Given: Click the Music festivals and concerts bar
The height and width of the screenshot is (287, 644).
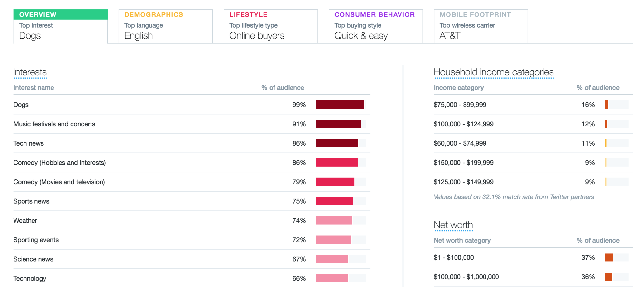Looking at the screenshot, I should pyautogui.click(x=338, y=124).
